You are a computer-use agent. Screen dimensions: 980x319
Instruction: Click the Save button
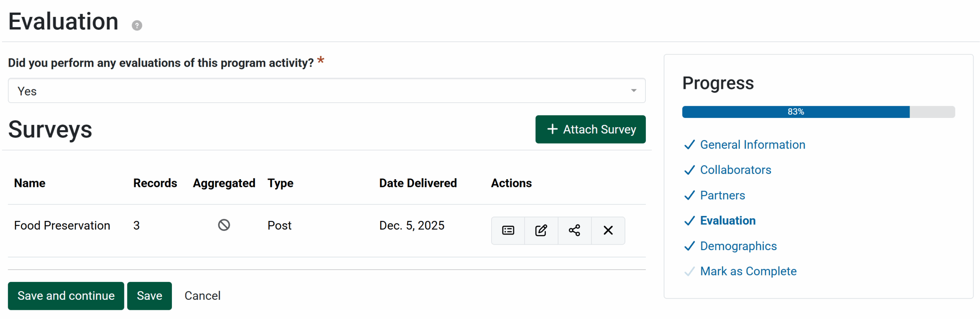149,296
